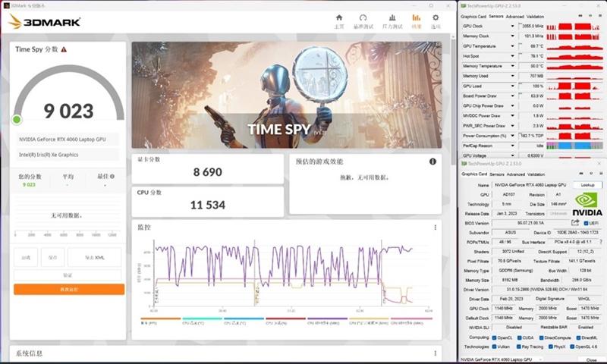
Task: Open the Memory Clock sensor dropdown arrow
Action: click(x=513, y=36)
